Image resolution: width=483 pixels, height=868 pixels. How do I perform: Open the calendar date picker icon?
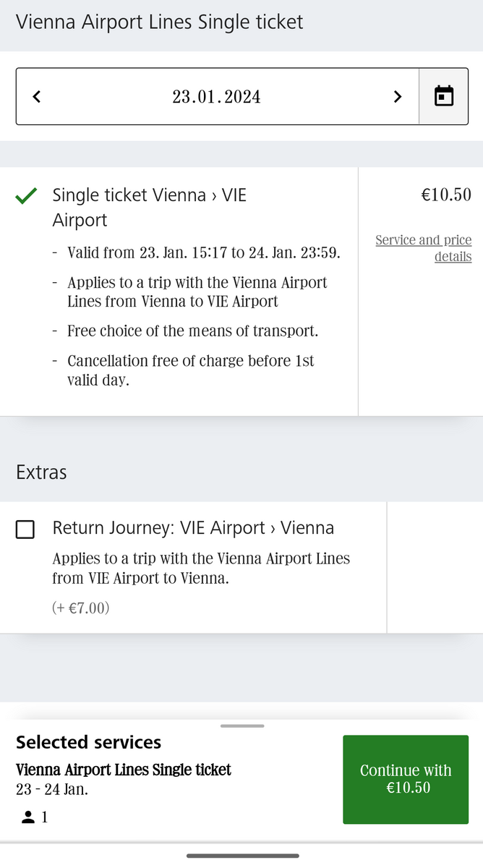coord(443,96)
